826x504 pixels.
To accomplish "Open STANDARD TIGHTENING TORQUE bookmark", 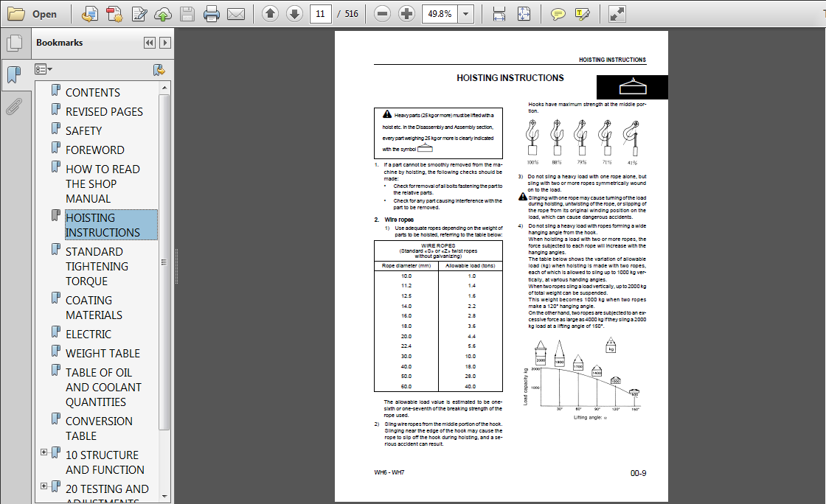I will (97, 266).
